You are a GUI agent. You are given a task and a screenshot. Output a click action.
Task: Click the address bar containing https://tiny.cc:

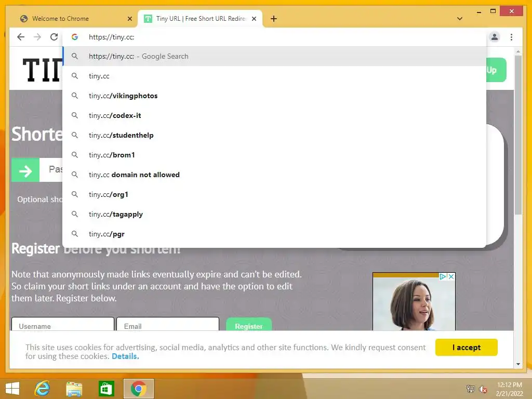tap(274, 37)
